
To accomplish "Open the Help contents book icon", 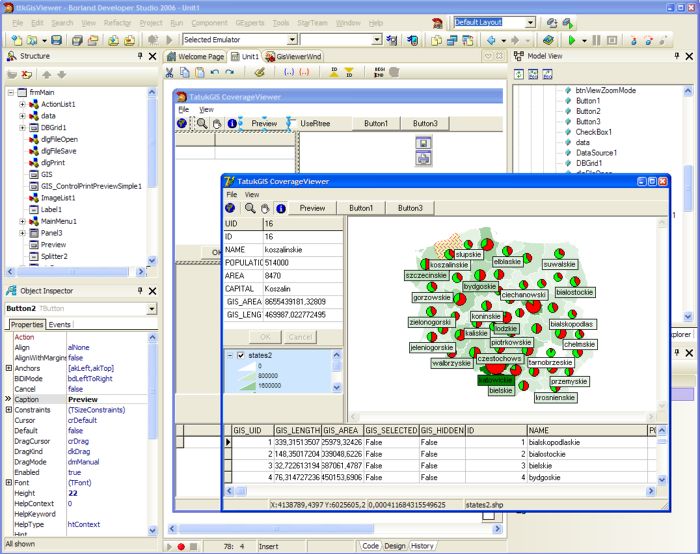I will [x=549, y=40].
